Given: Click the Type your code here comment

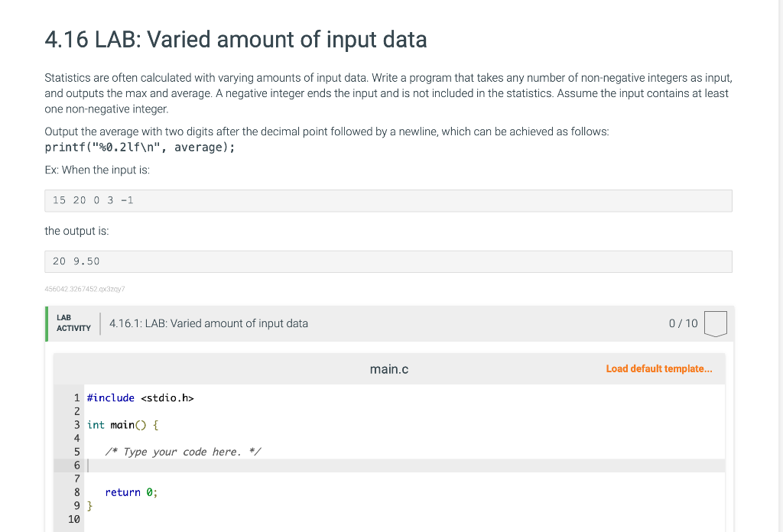Looking at the screenshot, I should tap(183, 452).
